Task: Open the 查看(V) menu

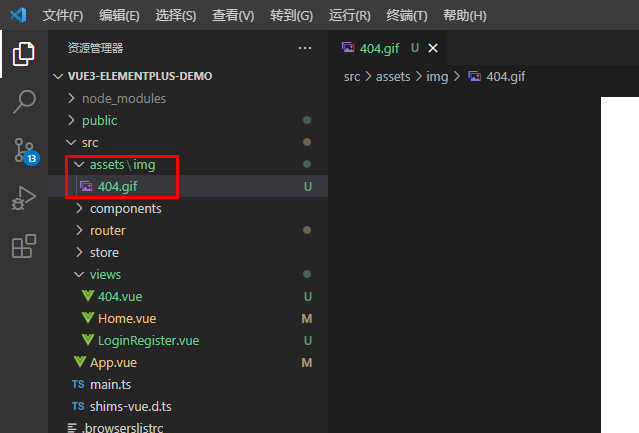Action: pyautogui.click(x=233, y=15)
